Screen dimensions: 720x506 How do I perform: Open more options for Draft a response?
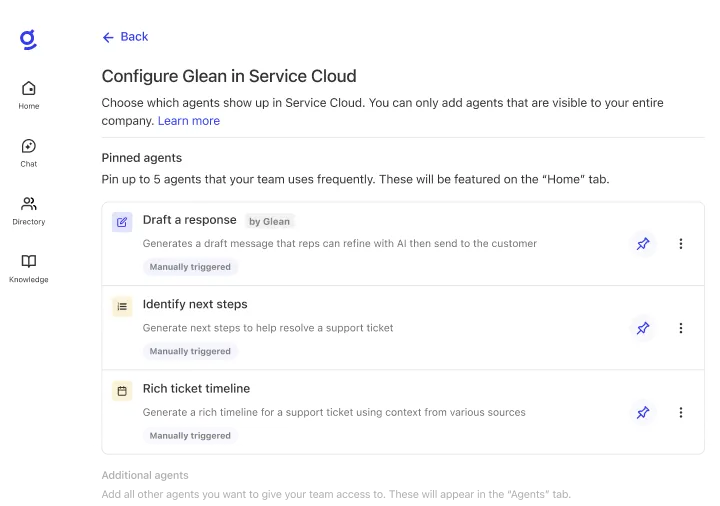(x=681, y=244)
